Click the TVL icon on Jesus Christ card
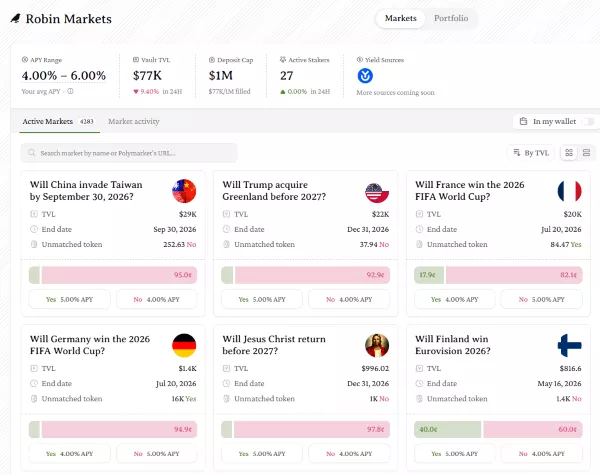The width and height of the screenshot is (600, 475). click(x=227, y=368)
